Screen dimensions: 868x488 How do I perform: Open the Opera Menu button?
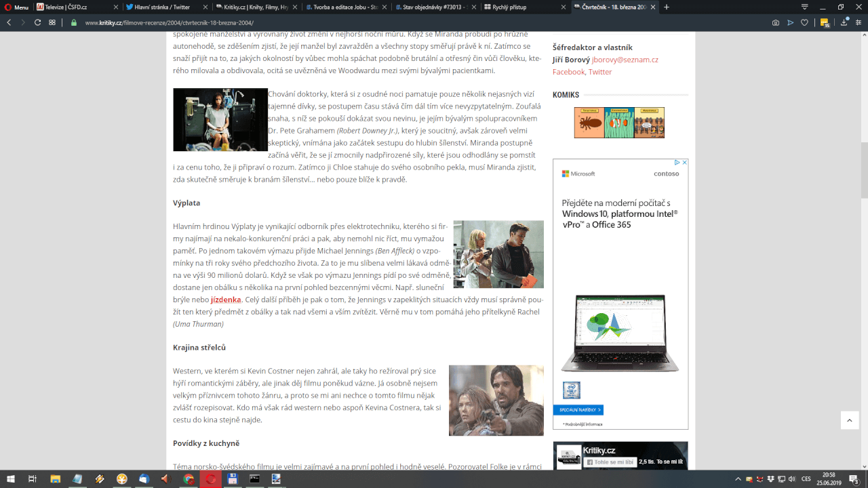point(16,7)
